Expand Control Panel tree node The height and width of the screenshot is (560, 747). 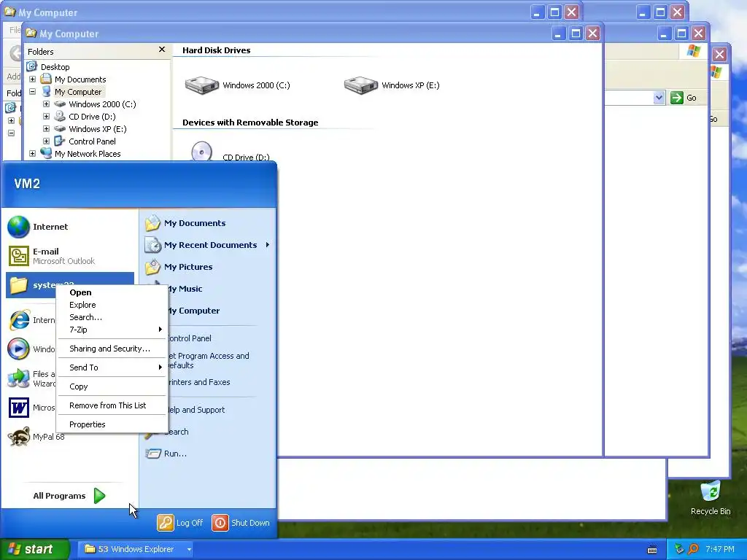(x=46, y=141)
